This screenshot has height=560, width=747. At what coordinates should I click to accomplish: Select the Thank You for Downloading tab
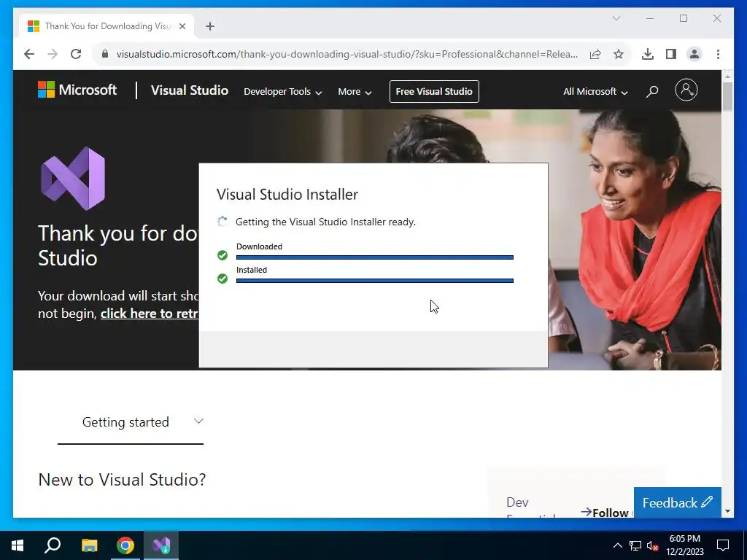tap(107, 26)
